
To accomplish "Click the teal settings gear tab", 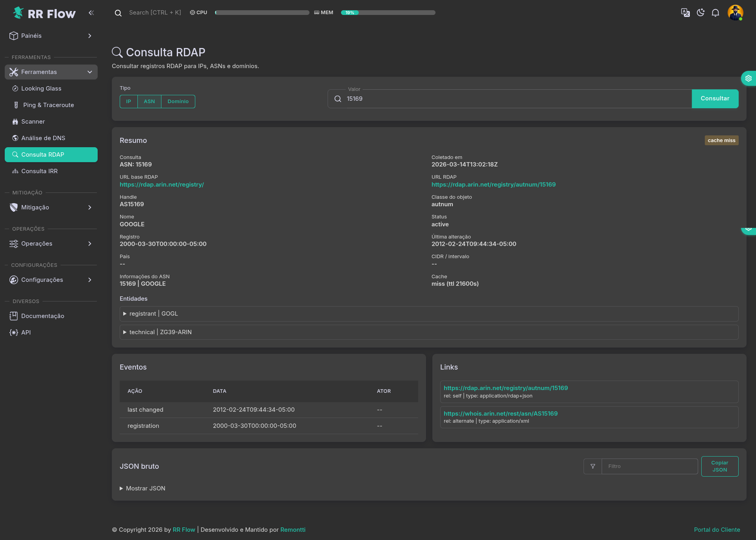I will click(x=748, y=78).
